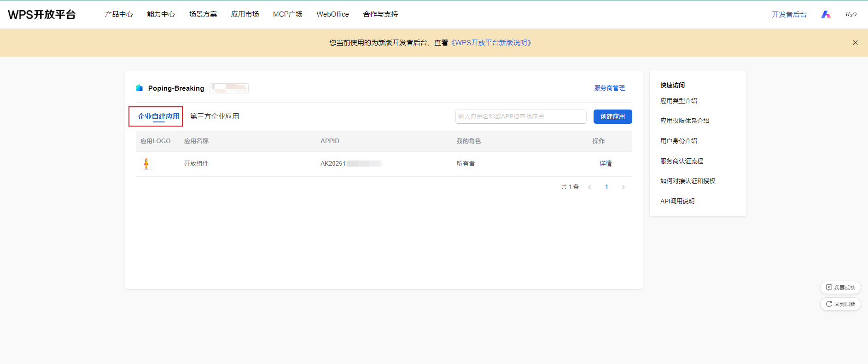The height and width of the screenshot is (364, 868).
Task: Open the 《WPS开放平台新版说明》 banner link
Action: 491,43
